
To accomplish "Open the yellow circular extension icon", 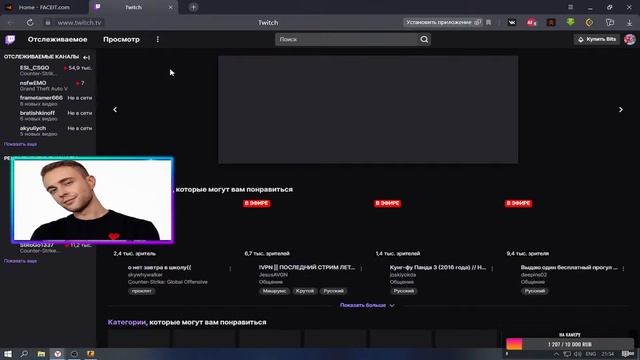I will click(589, 22).
